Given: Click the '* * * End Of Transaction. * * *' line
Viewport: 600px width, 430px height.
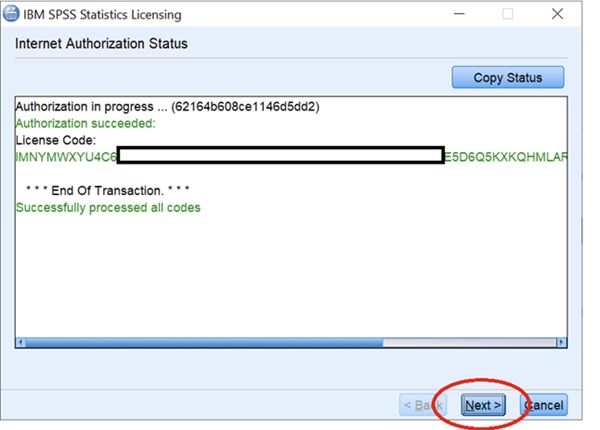Looking at the screenshot, I should click(108, 191).
